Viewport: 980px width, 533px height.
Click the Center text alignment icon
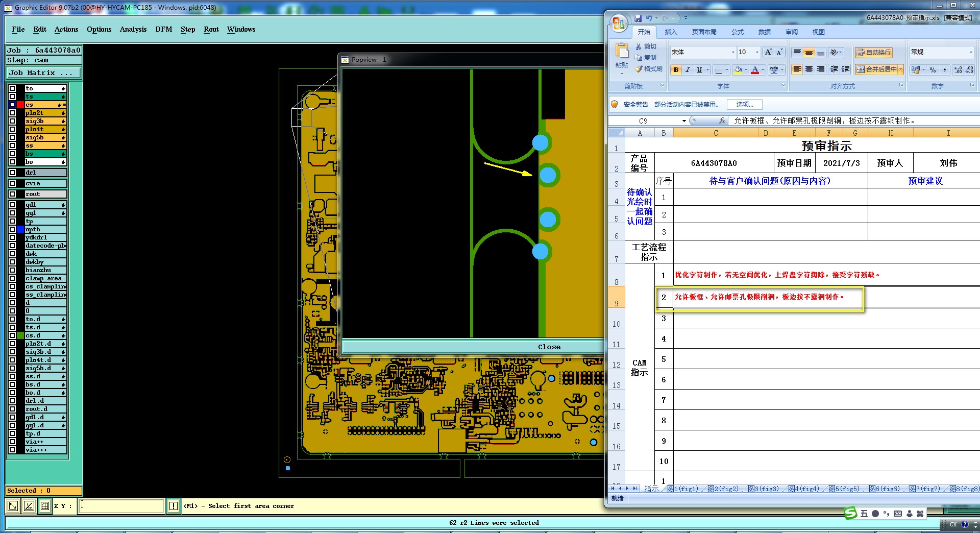(808, 69)
